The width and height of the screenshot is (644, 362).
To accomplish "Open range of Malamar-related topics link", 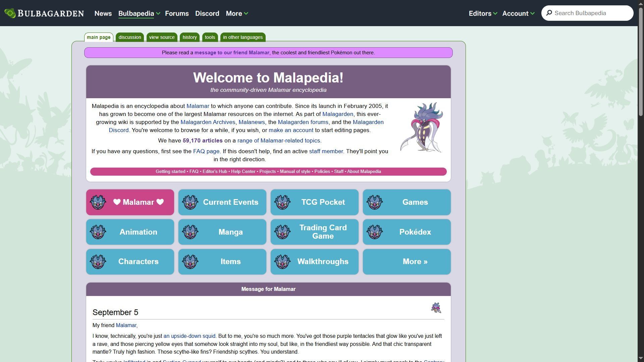I will coord(279,140).
